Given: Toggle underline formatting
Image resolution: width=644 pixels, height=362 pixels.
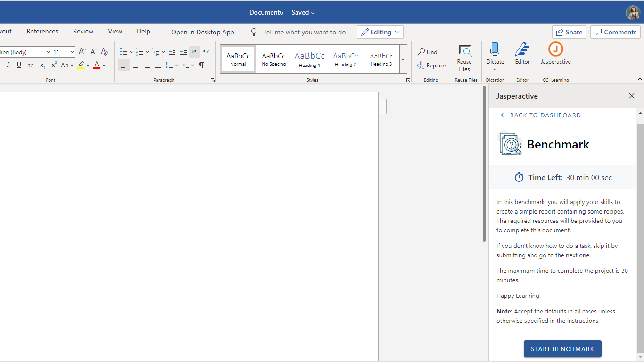Looking at the screenshot, I should [19, 65].
